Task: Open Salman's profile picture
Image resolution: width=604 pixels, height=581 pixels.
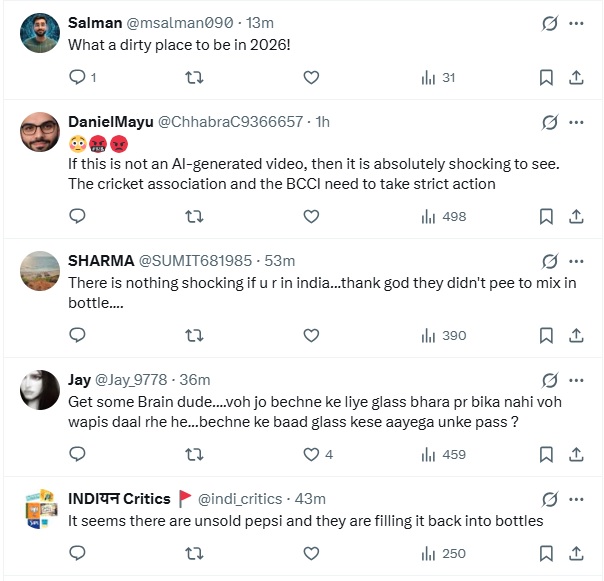Action: click(x=40, y=33)
